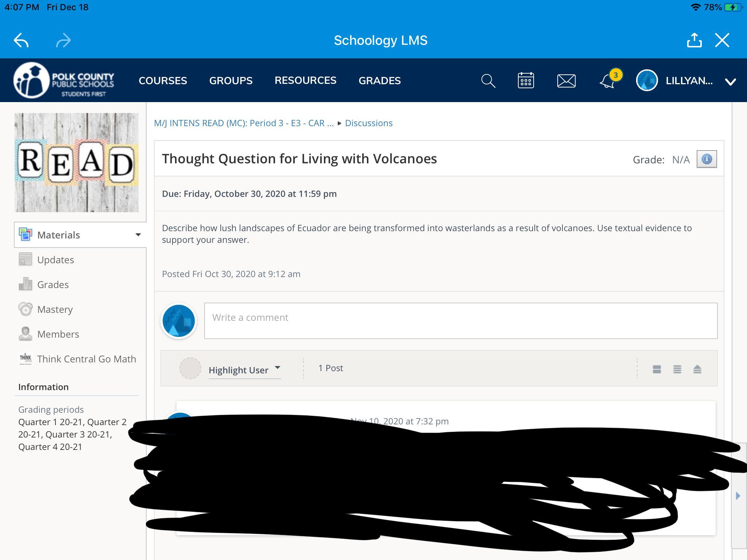Open the calendar icon in header
This screenshot has height=560, width=747.
pos(526,81)
